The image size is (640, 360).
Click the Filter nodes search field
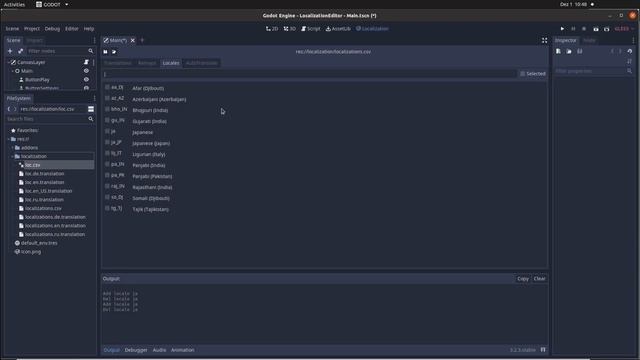(x=60, y=51)
